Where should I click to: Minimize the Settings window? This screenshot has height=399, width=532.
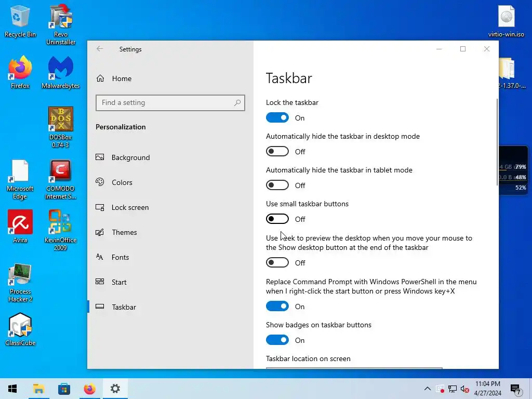tap(439, 49)
